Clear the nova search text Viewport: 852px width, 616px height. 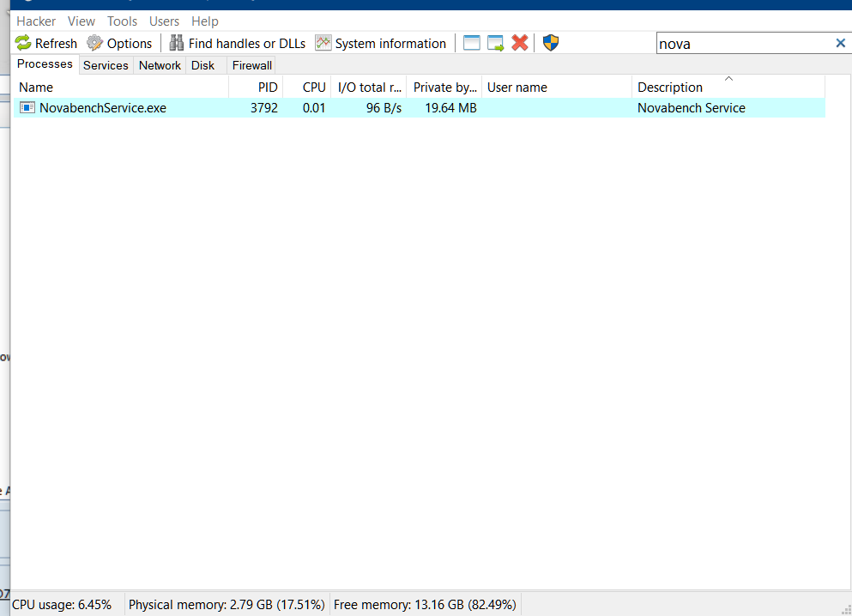point(840,43)
